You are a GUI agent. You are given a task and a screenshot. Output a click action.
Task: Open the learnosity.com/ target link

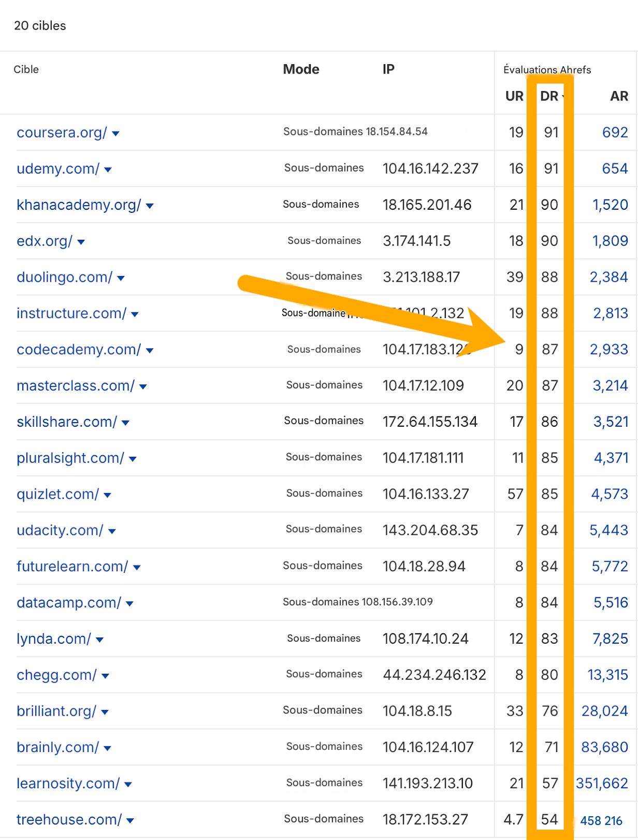coord(68,784)
